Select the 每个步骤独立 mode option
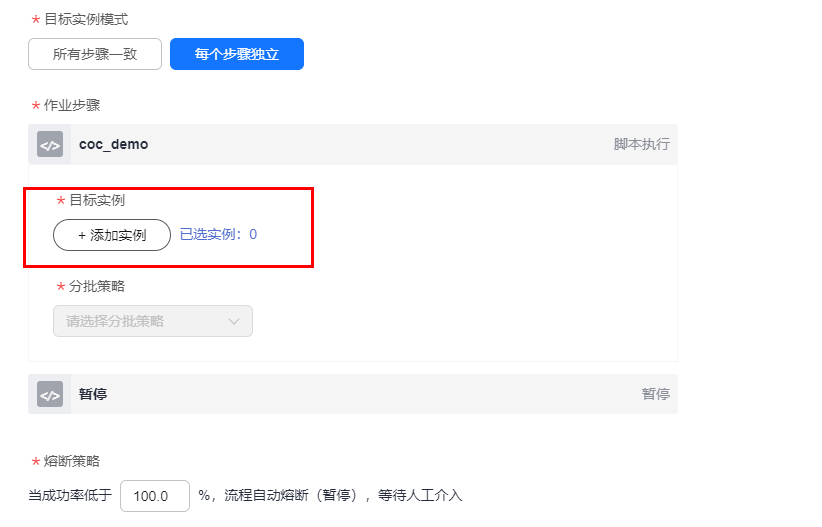Screen dimensions: 822x527 pos(237,54)
